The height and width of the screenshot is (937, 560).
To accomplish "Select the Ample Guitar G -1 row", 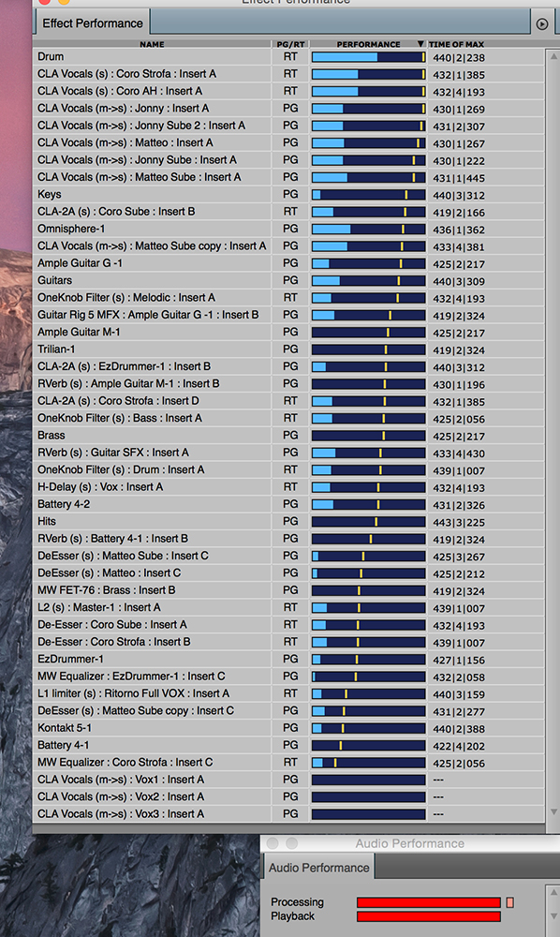I will [80, 263].
